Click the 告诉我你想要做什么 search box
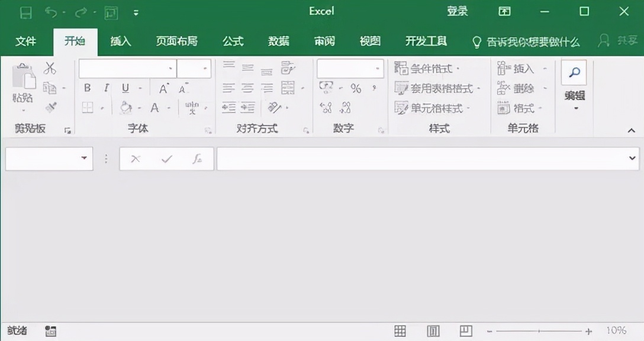The width and height of the screenshot is (644, 341). tap(526, 42)
